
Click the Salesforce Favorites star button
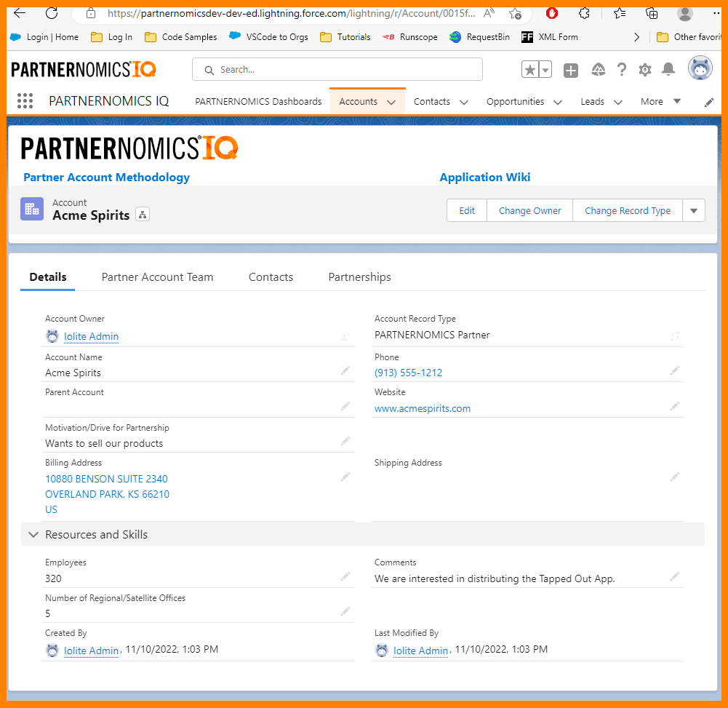point(529,70)
